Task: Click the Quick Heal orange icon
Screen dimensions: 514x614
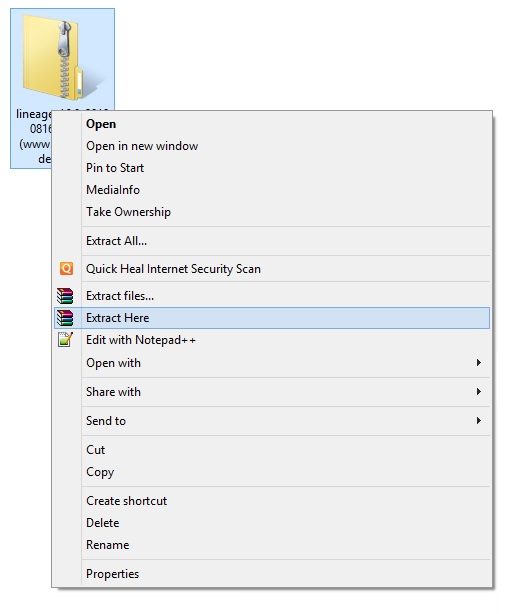Action: [66, 269]
